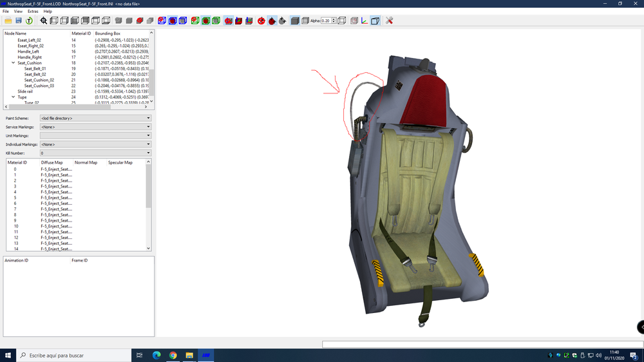The image size is (644, 362).
Task: Toggle the green bounding box display with red sphere
Action: click(x=205, y=21)
